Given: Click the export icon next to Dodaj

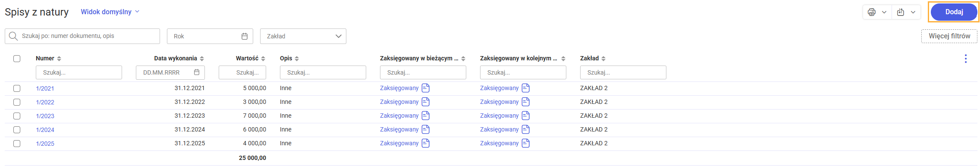Looking at the screenshot, I should pyautogui.click(x=901, y=12).
